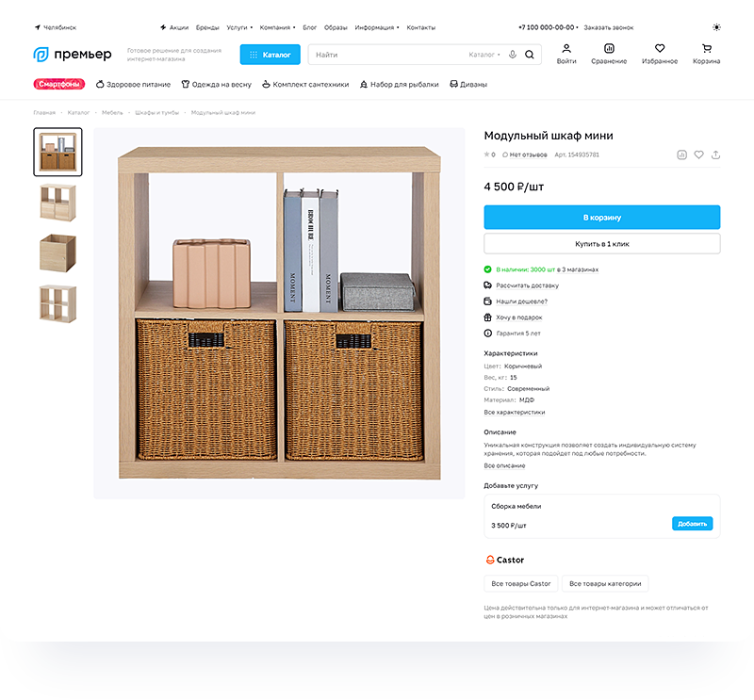Click the main product image
Viewport: 754px width, 700px height.
pos(279,313)
